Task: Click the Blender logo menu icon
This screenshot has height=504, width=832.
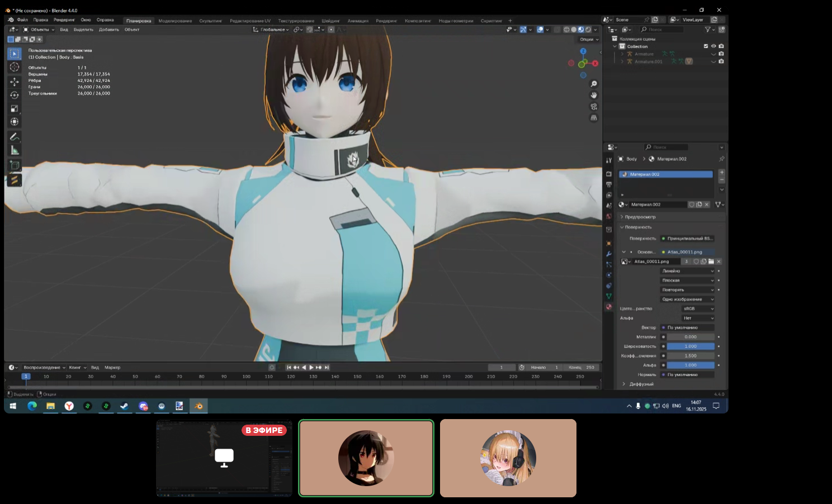Action: tap(11, 20)
